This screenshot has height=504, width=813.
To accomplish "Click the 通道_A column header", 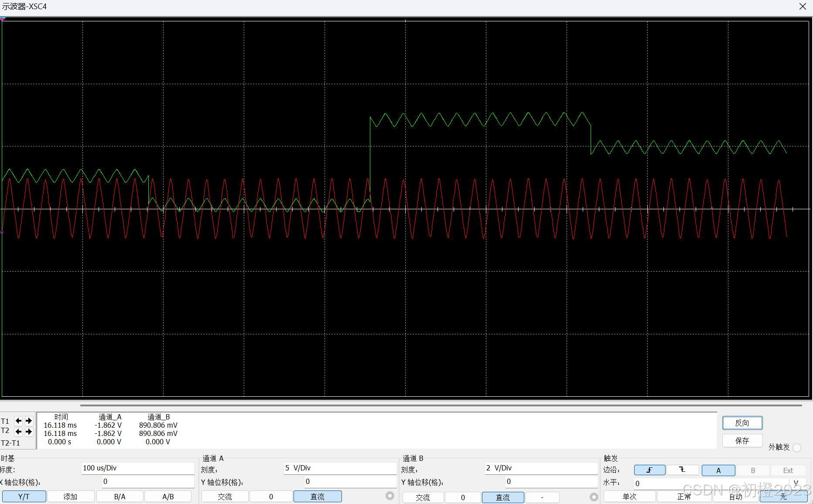I will (x=110, y=417).
